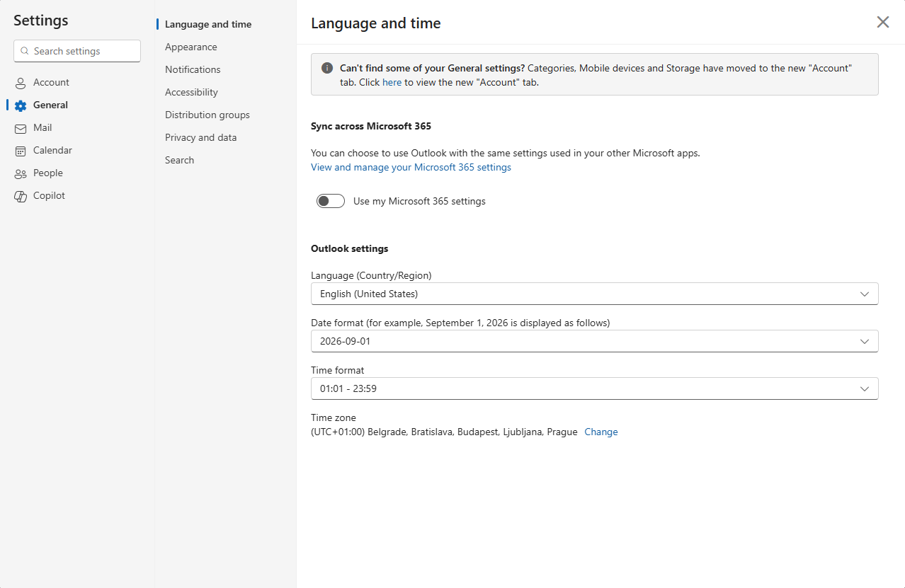This screenshot has height=588, width=905.
Task: Click the Copilot icon in sidebar
Action: 21,196
